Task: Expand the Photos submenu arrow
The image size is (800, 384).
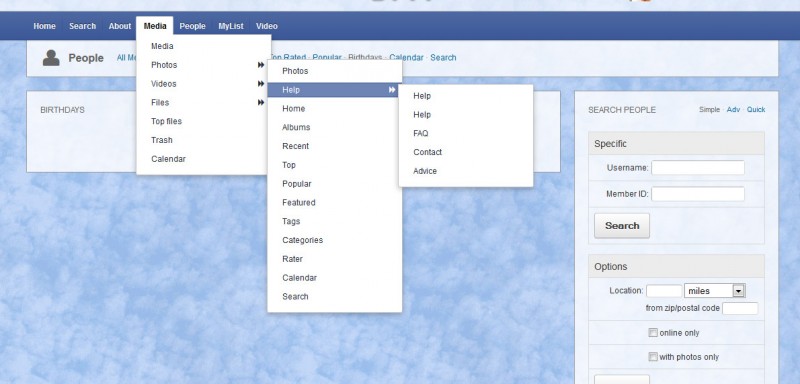Action: pyautogui.click(x=261, y=65)
